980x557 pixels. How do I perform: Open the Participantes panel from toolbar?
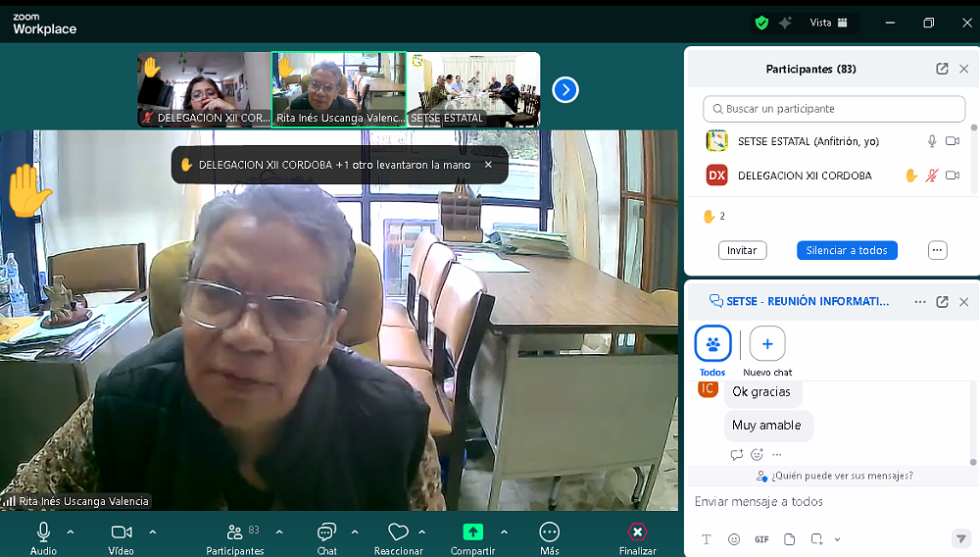(x=234, y=532)
